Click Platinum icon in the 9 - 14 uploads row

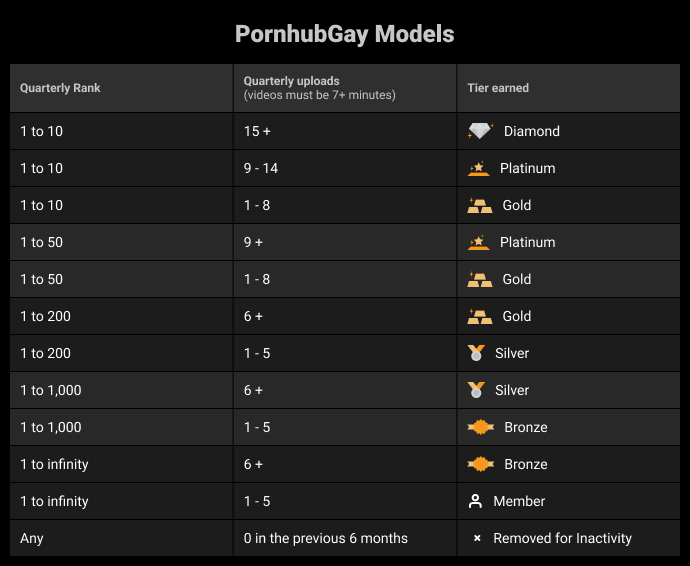point(478,168)
